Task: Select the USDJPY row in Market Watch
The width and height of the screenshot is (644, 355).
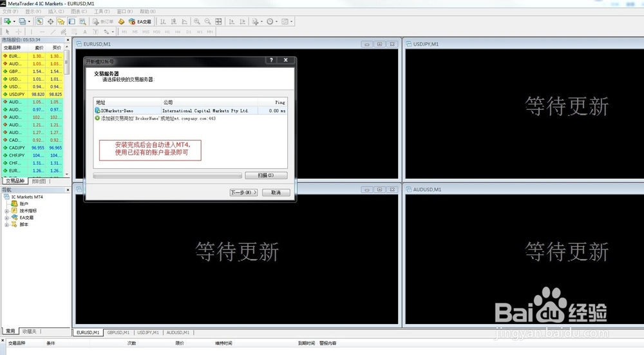Action: 32,94
